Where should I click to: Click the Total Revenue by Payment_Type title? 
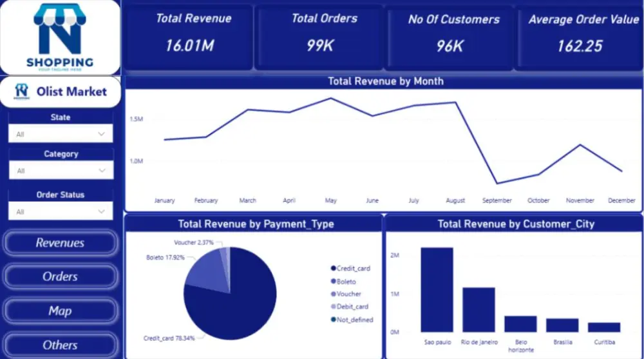tap(256, 224)
